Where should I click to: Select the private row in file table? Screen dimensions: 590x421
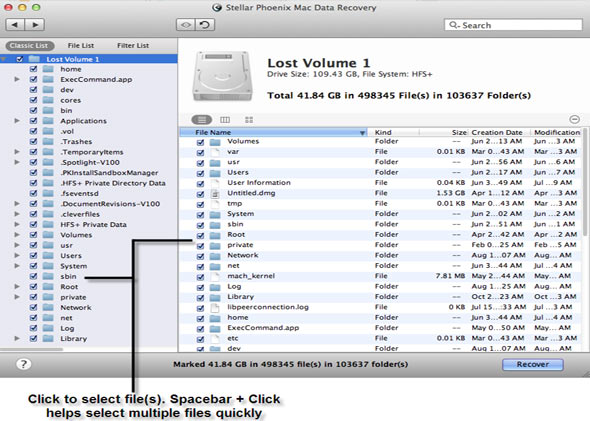tap(381, 245)
